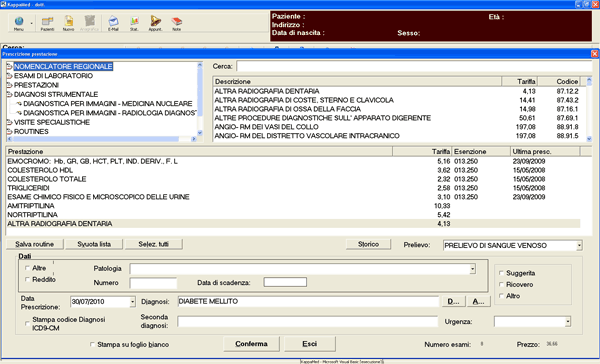Click the Diagnosi field containing DIABETE MELLITO
Viewport: 600px width, 364px height.
pos(308,302)
